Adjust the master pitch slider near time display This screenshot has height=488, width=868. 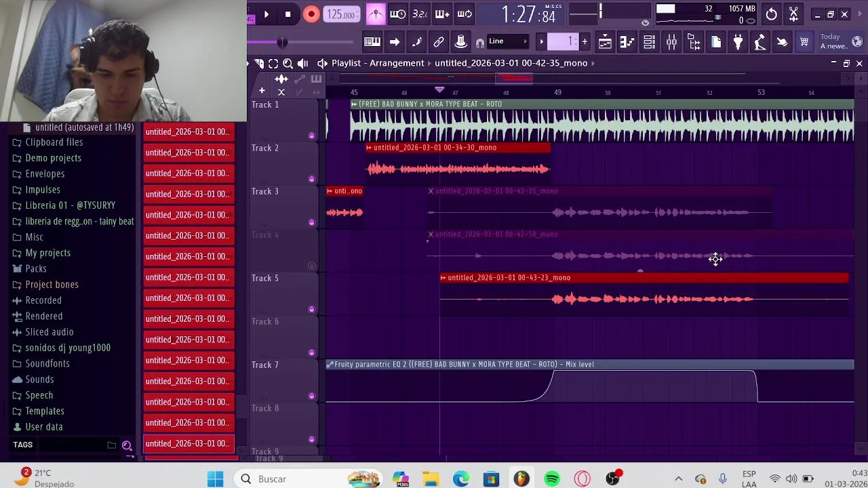point(600,12)
